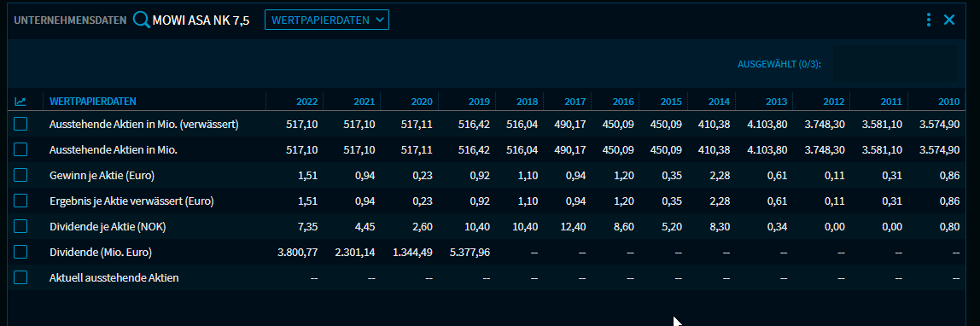Click the Wertpapierdaten column header
The image size is (980, 326).
pyautogui.click(x=93, y=102)
